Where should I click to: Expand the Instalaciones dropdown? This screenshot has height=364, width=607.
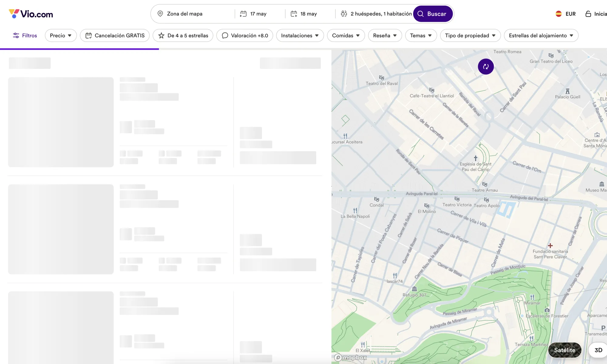tap(300, 35)
